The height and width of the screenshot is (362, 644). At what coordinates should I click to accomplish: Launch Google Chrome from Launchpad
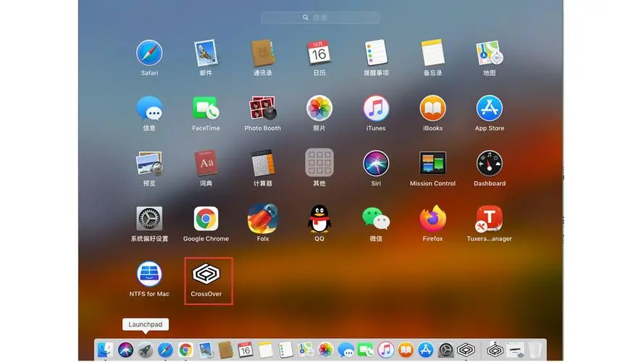[x=206, y=219]
